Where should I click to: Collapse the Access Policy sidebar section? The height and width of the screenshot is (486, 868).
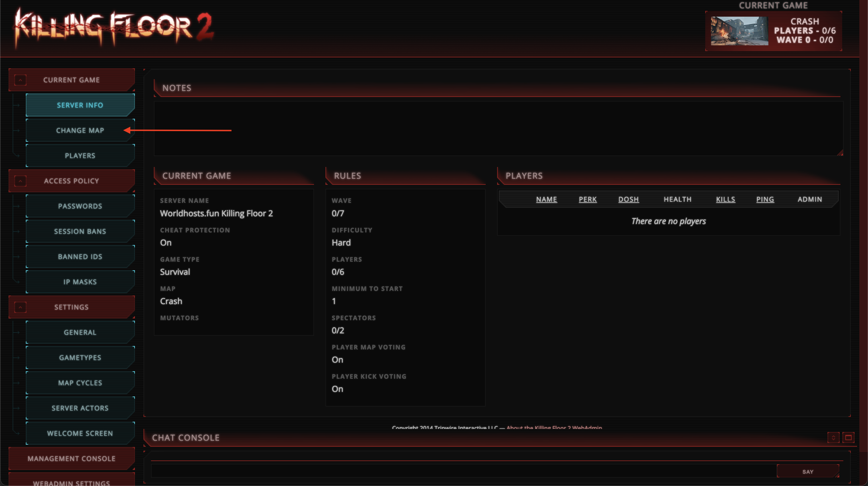click(x=20, y=181)
